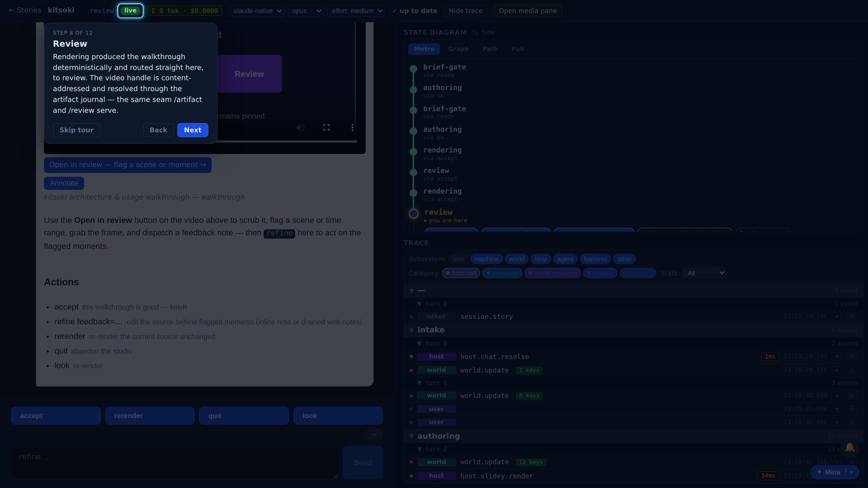The image size is (868, 488).
Task: Toggle the harness subsystem filter
Action: click(595, 259)
